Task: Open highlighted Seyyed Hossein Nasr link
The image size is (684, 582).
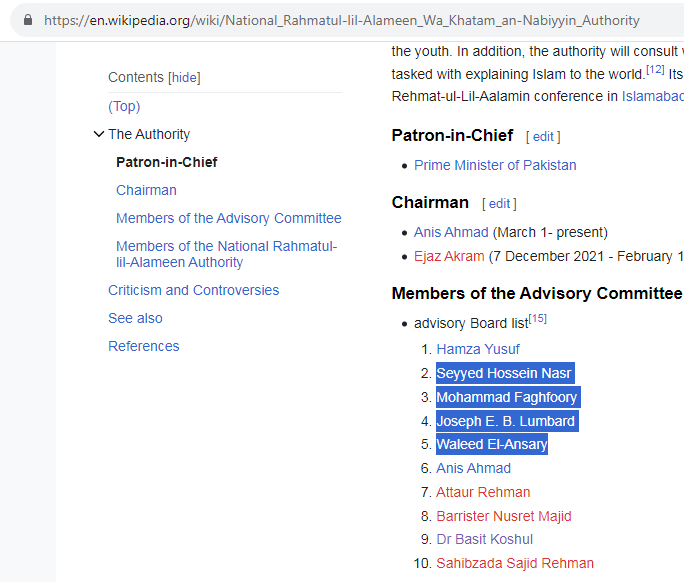Action: click(505, 373)
